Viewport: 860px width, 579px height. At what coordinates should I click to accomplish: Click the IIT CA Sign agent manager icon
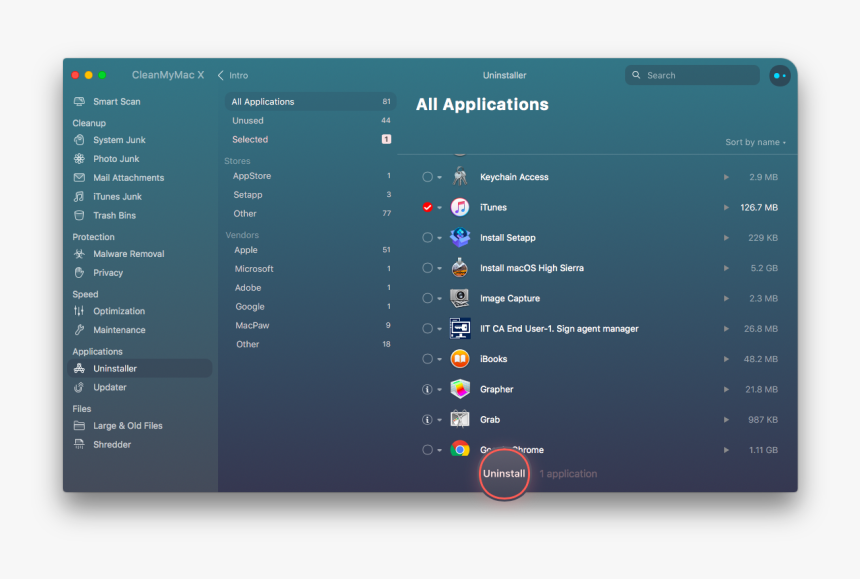(x=460, y=328)
